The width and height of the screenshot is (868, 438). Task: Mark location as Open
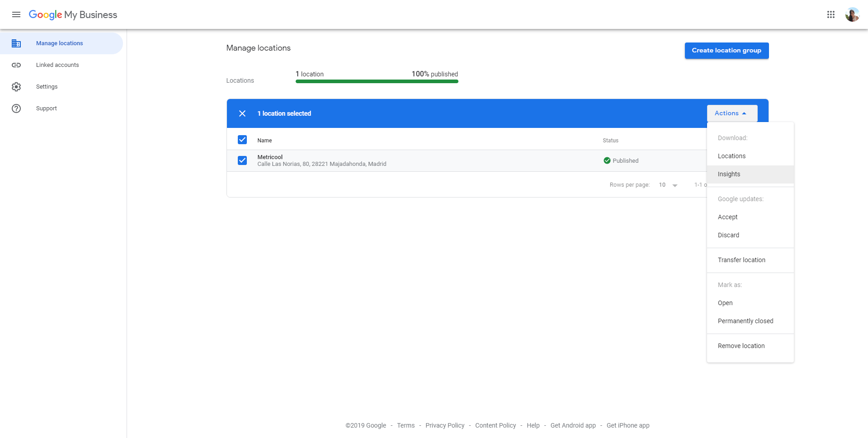click(750, 303)
